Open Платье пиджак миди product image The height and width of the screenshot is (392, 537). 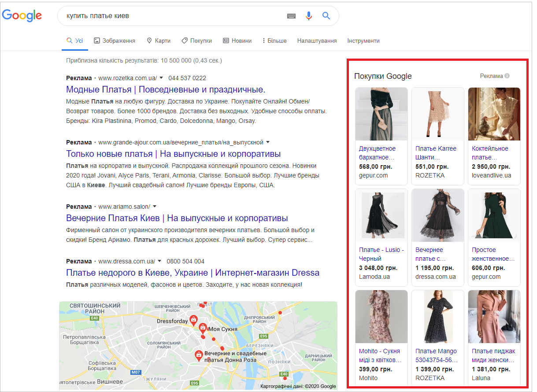494,316
